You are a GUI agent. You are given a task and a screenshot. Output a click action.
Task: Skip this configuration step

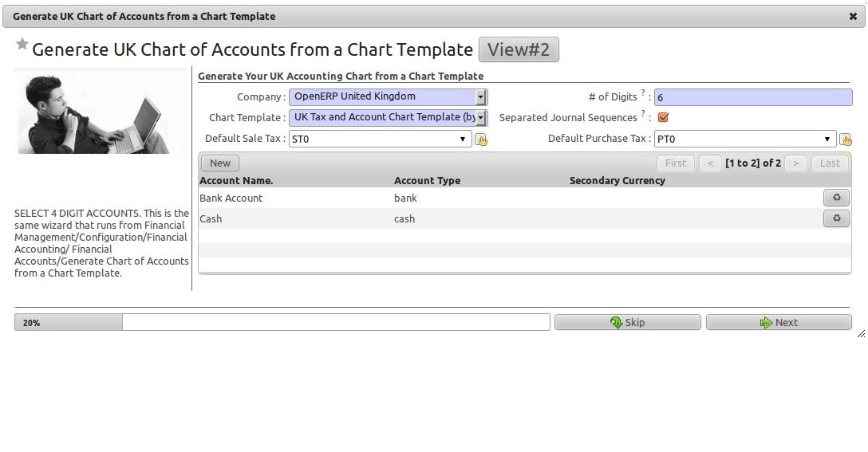627,322
